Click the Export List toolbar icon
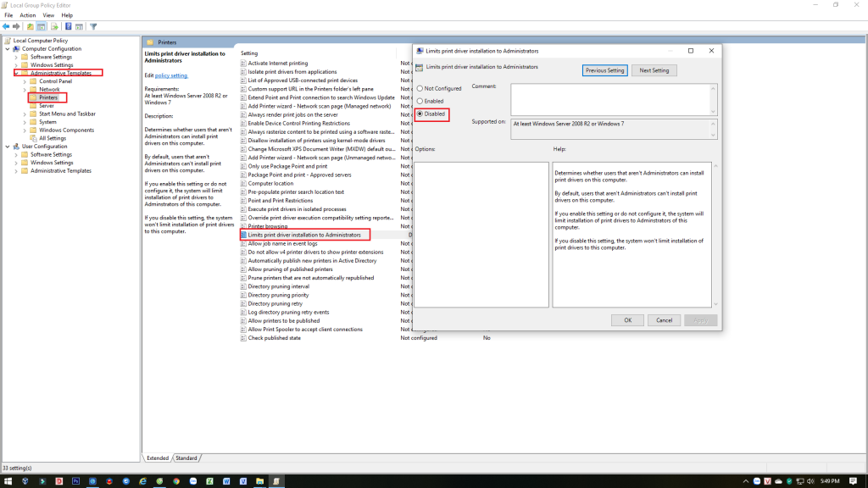The image size is (868, 488). (x=55, y=26)
